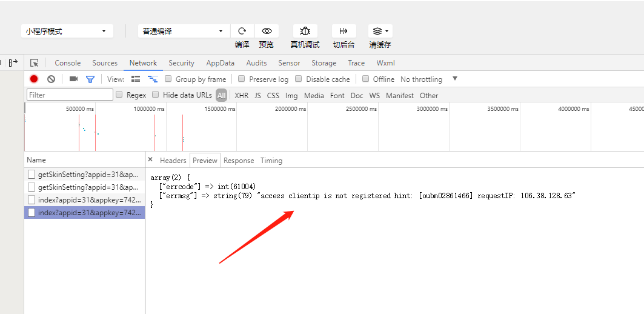Image resolution: width=644 pixels, height=314 pixels.
Task: Open the Wxml tab
Action: [x=386, y=63]
